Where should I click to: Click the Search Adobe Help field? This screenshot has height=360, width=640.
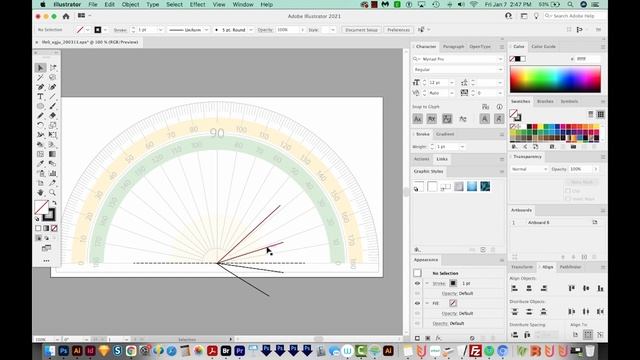coord(574,16)
